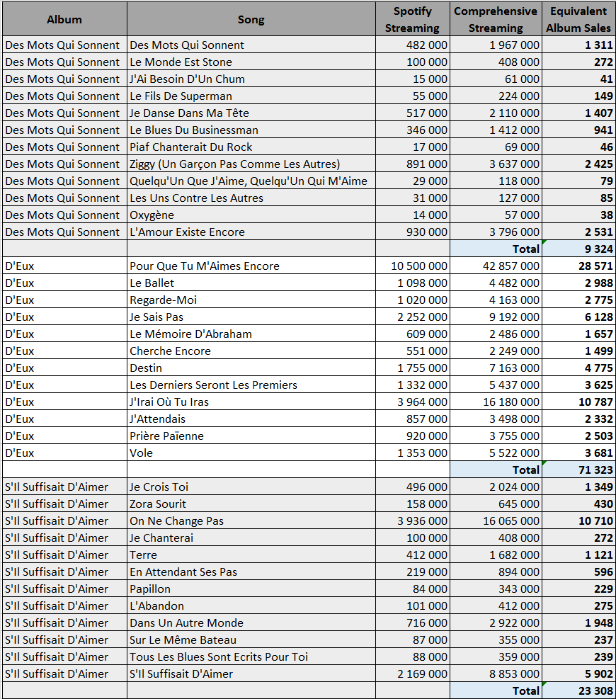Click the song Zora Sourit
Image resolution: width=616 pixels, height=699 pixels.
pyautogui.click(x=251, y=504)
